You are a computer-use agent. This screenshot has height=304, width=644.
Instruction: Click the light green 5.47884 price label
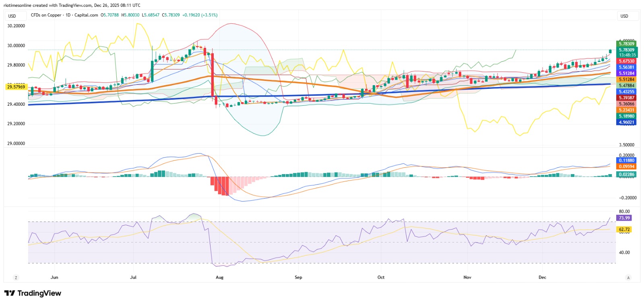(627, 86)
